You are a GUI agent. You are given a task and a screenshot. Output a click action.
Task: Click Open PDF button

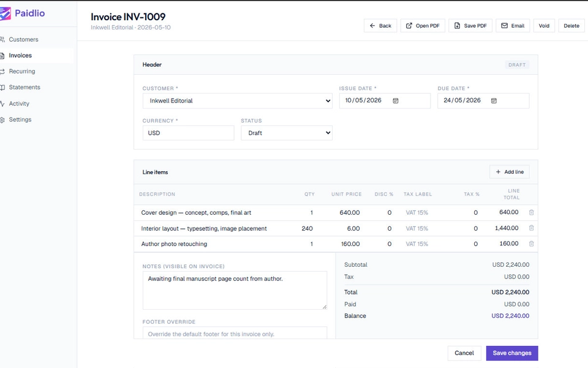(x=423, y=26)
